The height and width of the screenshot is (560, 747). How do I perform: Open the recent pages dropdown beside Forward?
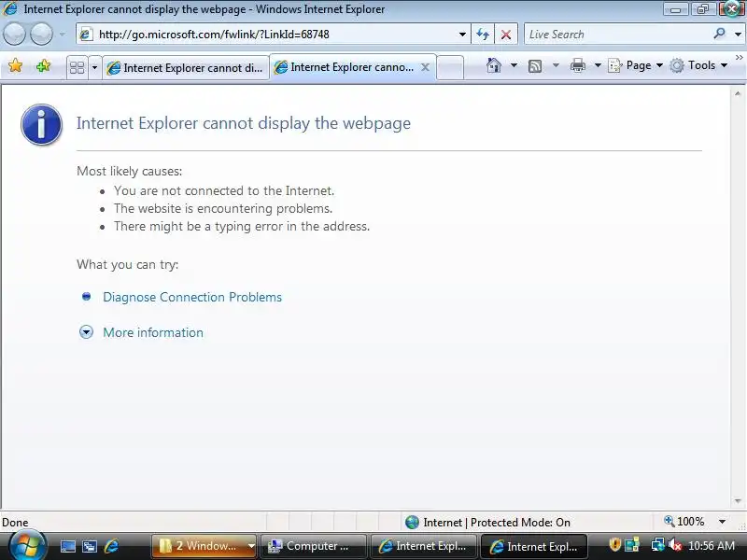62,35
